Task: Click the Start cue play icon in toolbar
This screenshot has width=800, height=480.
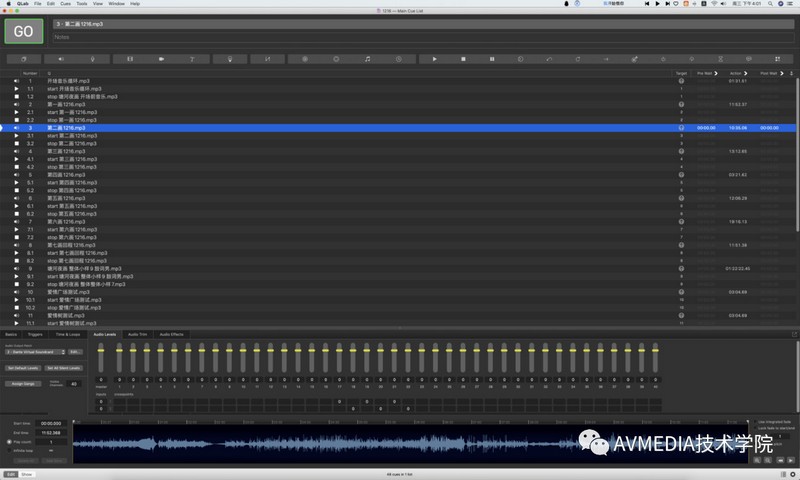Action: point(434,59)
